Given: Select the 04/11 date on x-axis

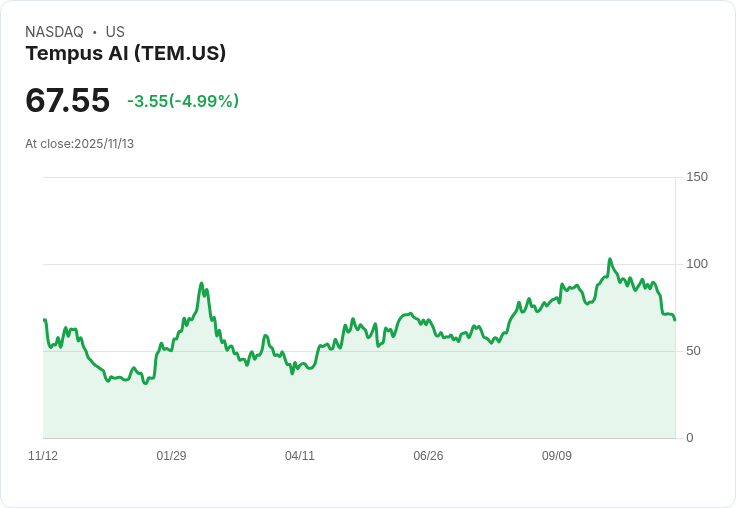Looking at the screenshot, I should point(300,456).
